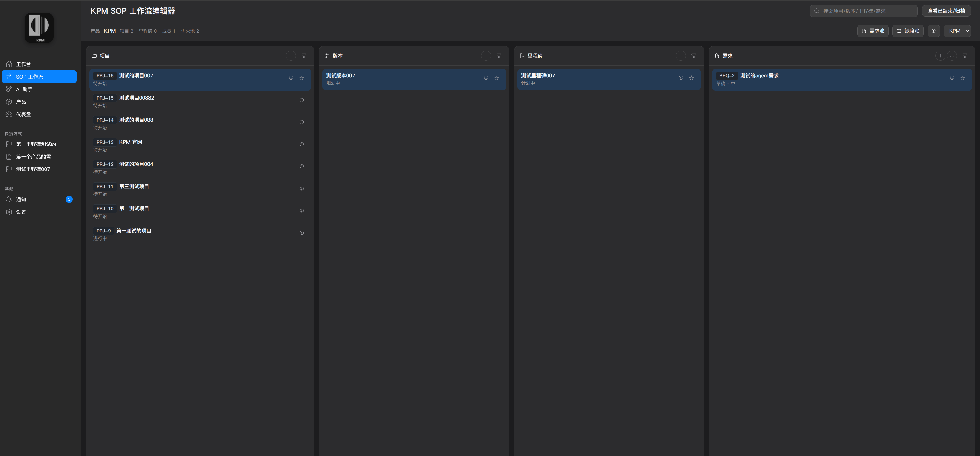The image size is (980, 456).
Task: Click the search box for 项目/版本/里程碑
Action: tap(864, 11)
